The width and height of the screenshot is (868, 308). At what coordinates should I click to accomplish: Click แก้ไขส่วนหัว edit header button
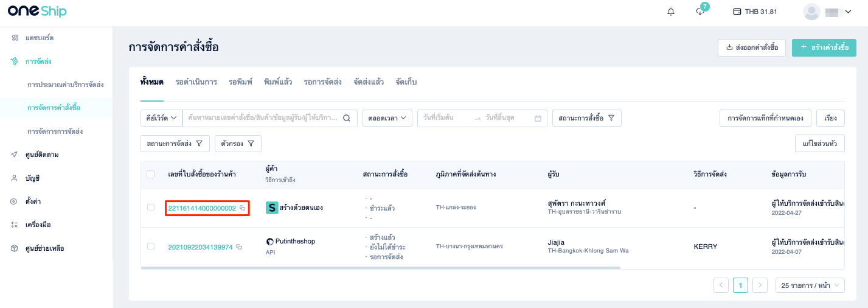pyautogui.click(x=819, y=144)
